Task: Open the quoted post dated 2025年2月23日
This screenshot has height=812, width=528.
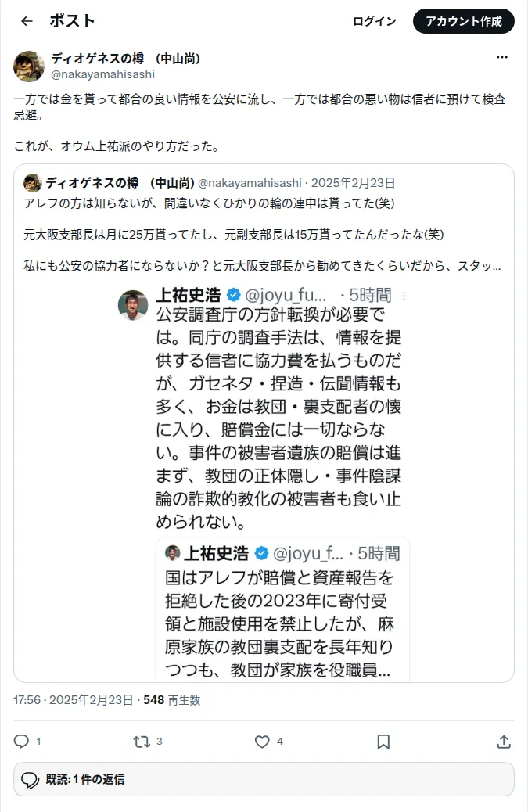Action: 264,423
